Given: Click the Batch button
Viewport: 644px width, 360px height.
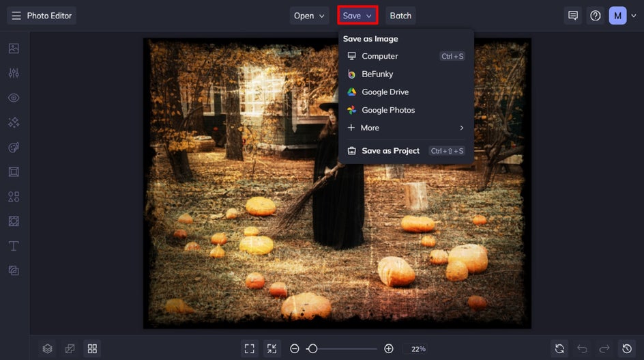Looking at the screenshot, I should [400, 16].
